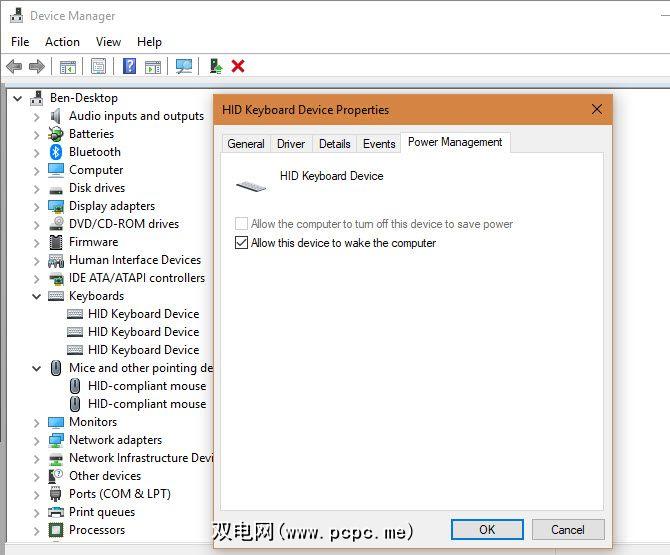The width and height of the screenshot is (670, 555).
Task: Click the blue Help question mark icon
Action: (129, 66)
